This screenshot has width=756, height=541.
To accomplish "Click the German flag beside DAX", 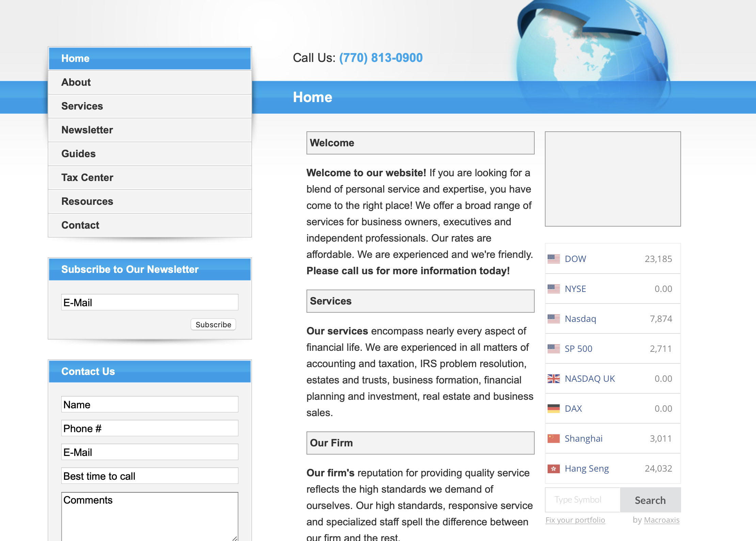I will [x=553, y=409].
